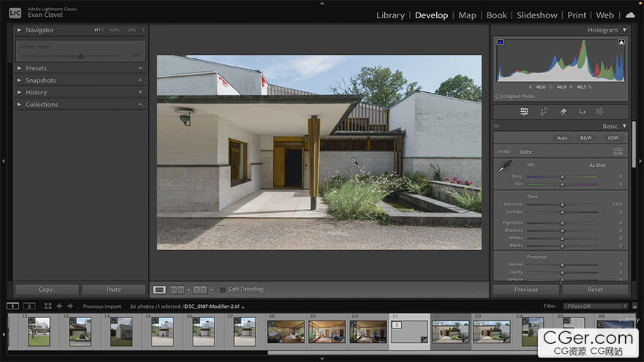Expand the Navigator panel
This screenshot has height=362, width=644.
pos(19,30)
